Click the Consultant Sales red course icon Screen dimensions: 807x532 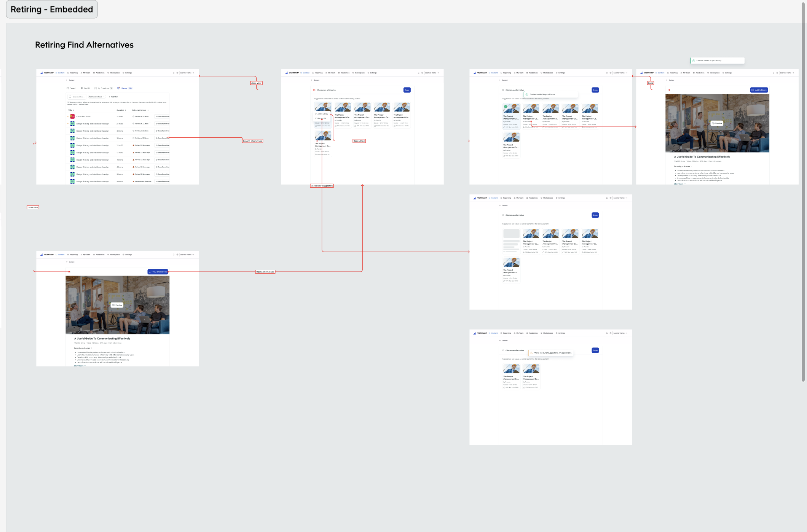pyautogui.click(x=72, y=116)
